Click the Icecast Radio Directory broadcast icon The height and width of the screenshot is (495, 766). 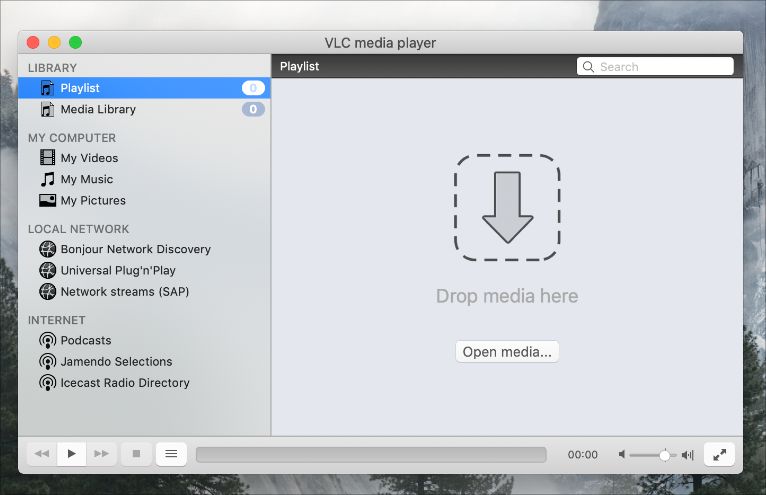(47, 383)
